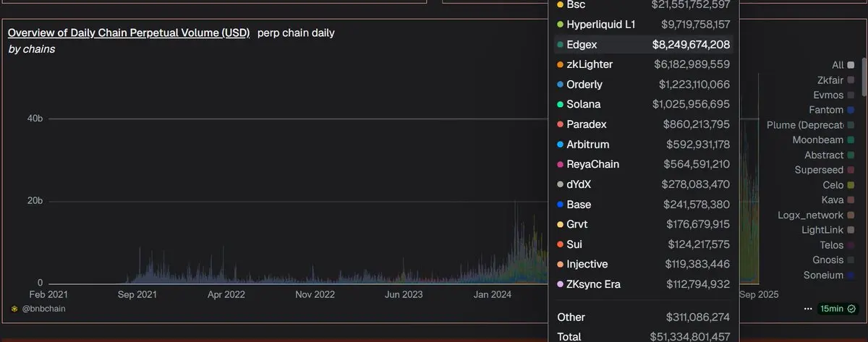Toggle the Fantom series in legend
The width and height of the screenshot is (868, 342).
[x=833, y=110]
